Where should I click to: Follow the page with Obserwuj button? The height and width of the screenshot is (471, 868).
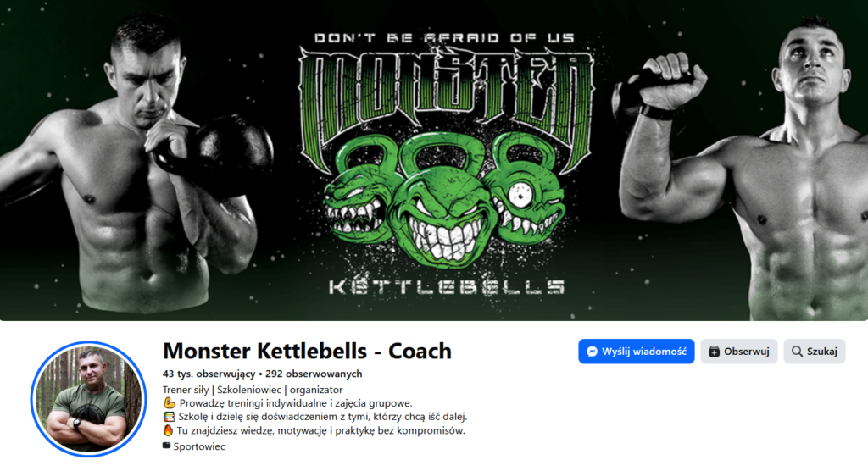[739, 352]
